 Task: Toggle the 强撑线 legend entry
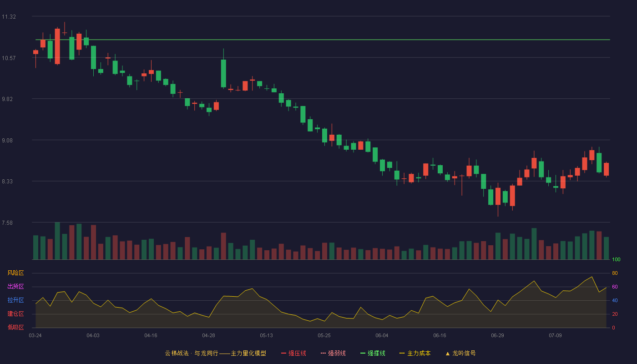(x=373, y=353)
